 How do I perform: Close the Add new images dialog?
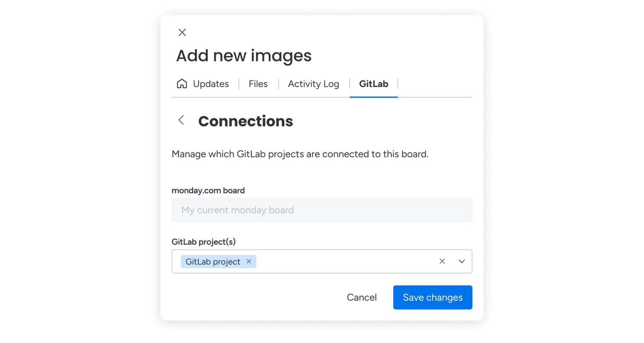[182, 33]
